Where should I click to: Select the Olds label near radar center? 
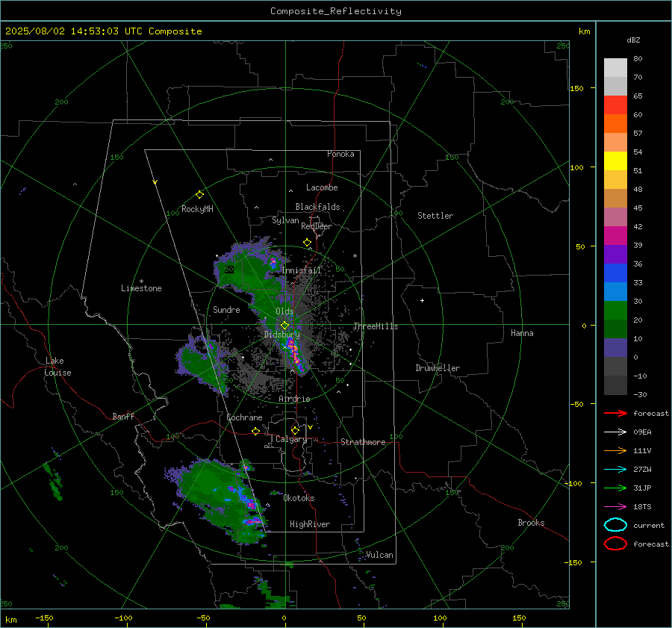click(284, 311)
